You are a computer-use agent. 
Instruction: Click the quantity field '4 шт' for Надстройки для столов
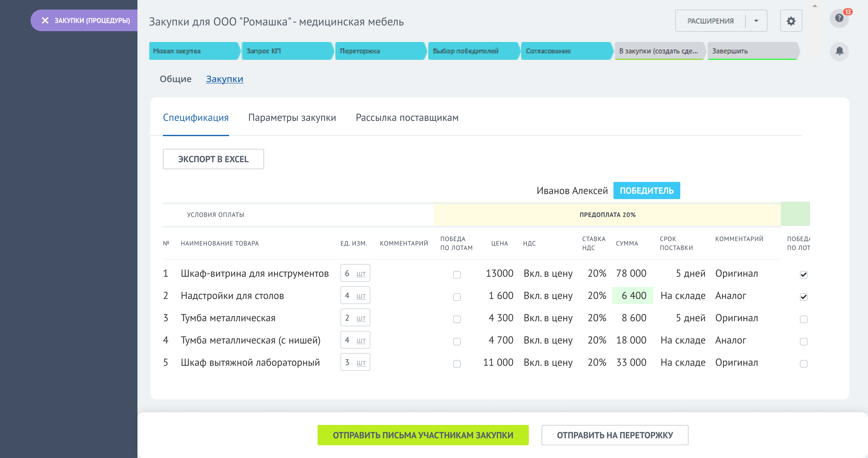click(x=355, y=295)
